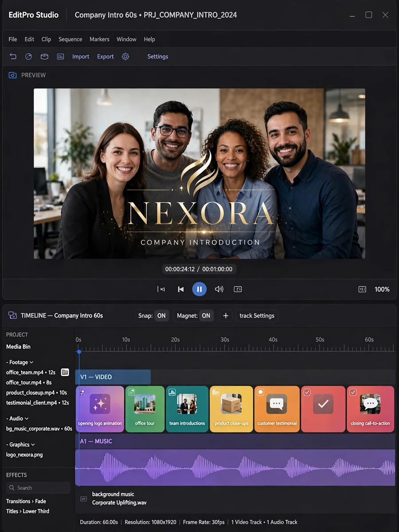This screenshot has width=399, height=532.
Task: Click the camera icon beside PREVIEW
Action: [x=12, y=75]
